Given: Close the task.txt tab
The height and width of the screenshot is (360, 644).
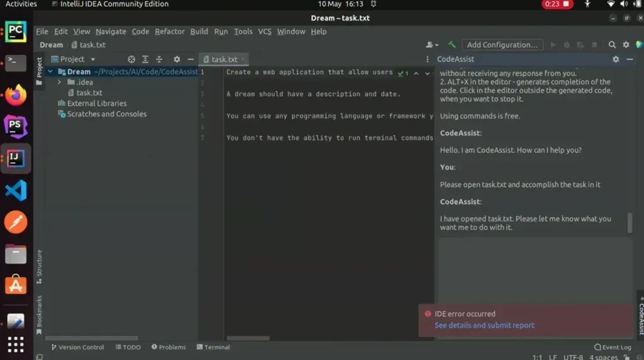Looking at the screenshot, I should coord(243,60).
